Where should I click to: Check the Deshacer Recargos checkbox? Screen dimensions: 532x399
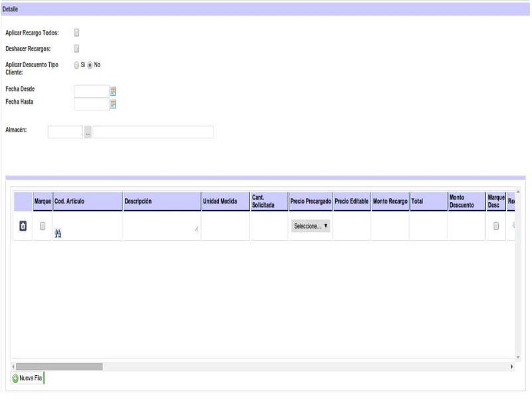coord(76,49)
